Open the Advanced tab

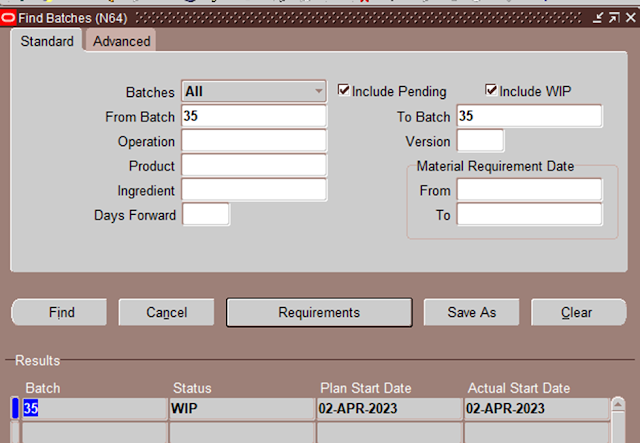coord(121,41)
